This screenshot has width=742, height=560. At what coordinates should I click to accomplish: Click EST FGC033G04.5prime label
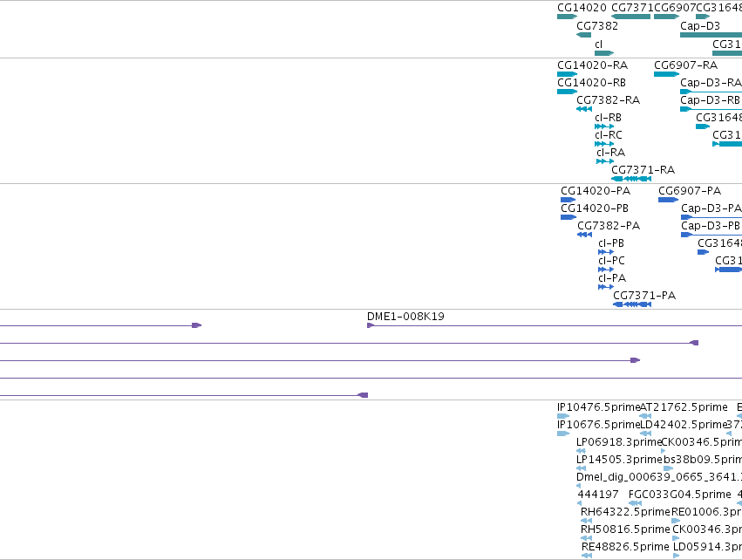pos(679,495)
